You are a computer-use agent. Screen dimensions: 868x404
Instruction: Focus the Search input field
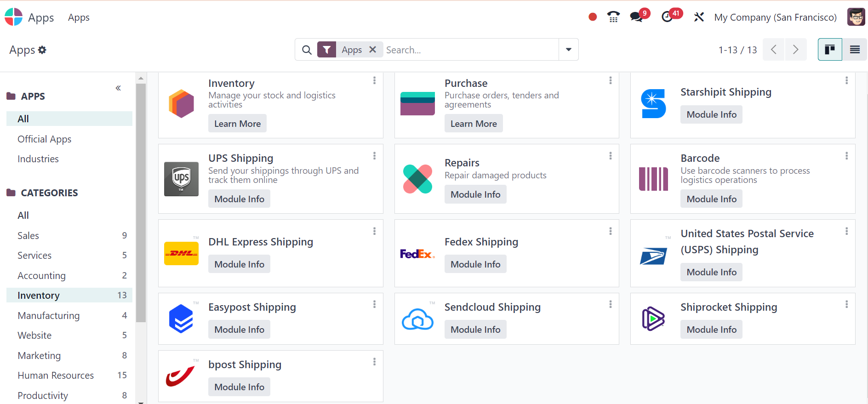pos(470,50)
